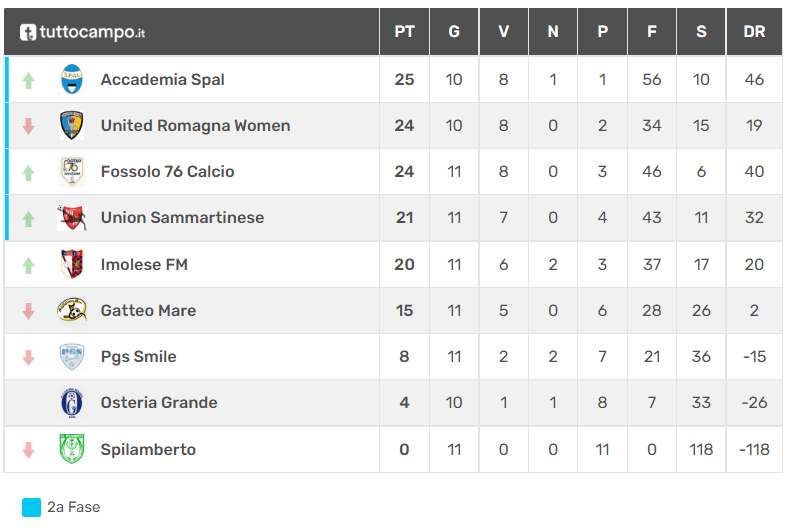The image size is (791, 531).
Task: Click the Osteria Grande blue crest
Action: pos(72,402)
